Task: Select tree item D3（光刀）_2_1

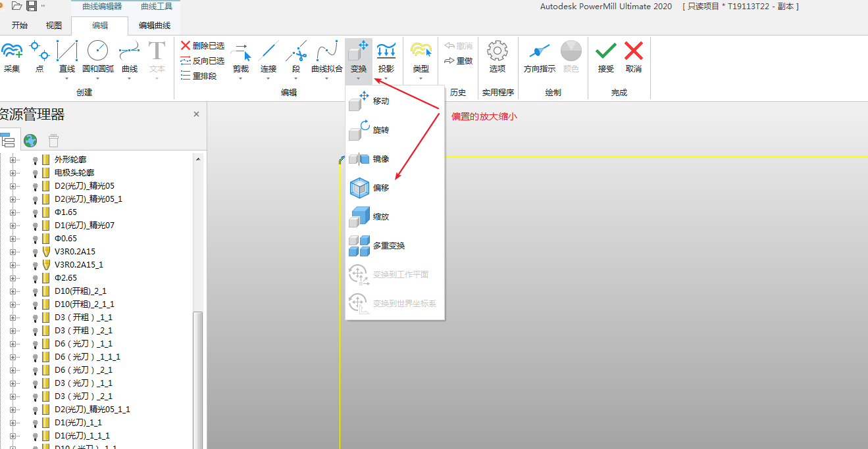Action: point(84,396)
